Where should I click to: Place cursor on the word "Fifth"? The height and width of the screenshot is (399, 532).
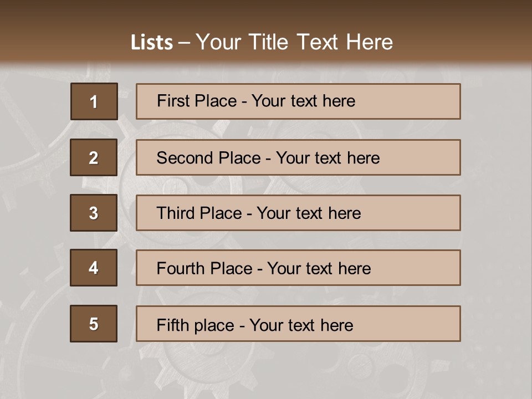coord(172,325)
